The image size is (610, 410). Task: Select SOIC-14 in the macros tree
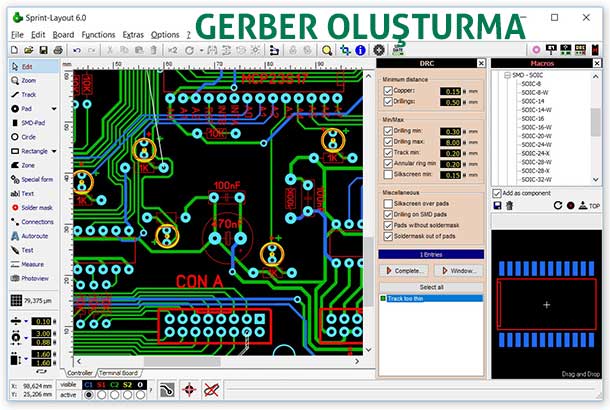point(533,101)
